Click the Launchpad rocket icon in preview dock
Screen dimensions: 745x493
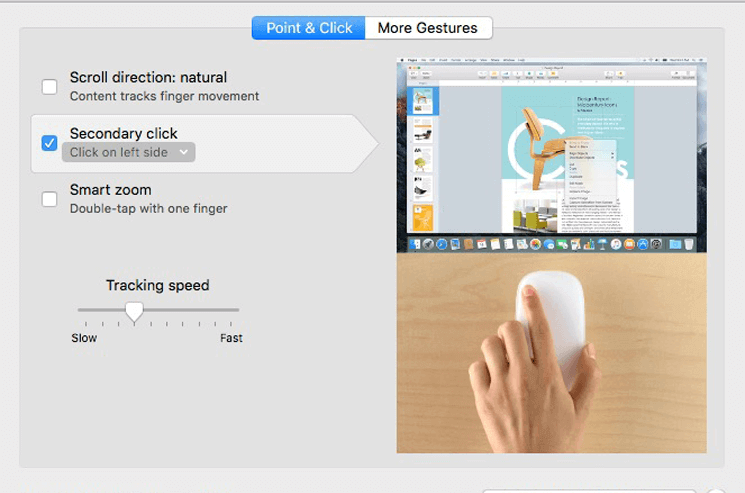point(428,244)
